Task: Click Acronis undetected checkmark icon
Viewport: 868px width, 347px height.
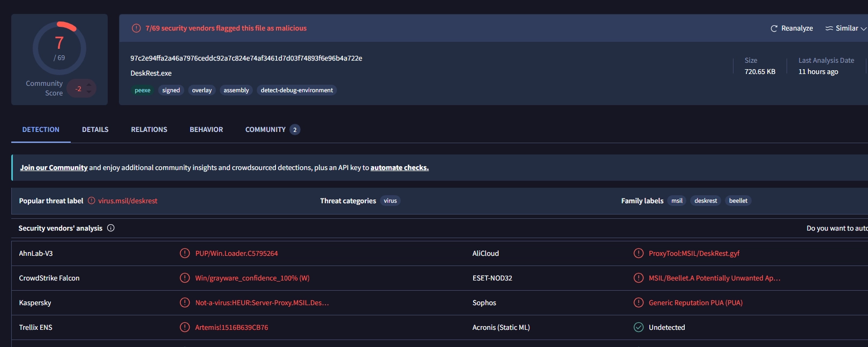Action: tap(639, 327)
